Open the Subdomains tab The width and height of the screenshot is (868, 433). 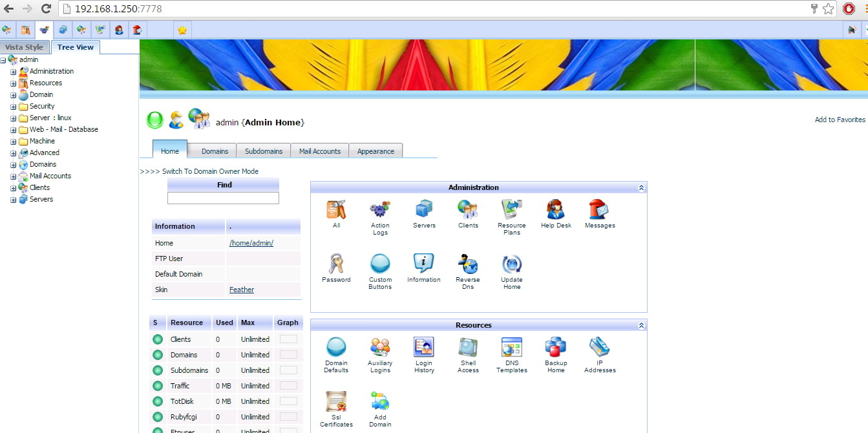264,151
